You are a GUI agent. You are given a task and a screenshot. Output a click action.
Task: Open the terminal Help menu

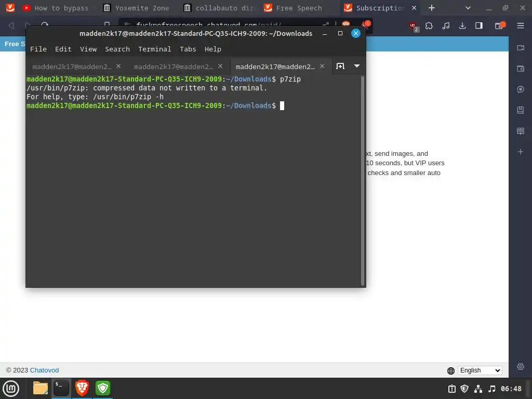[212, 49]
